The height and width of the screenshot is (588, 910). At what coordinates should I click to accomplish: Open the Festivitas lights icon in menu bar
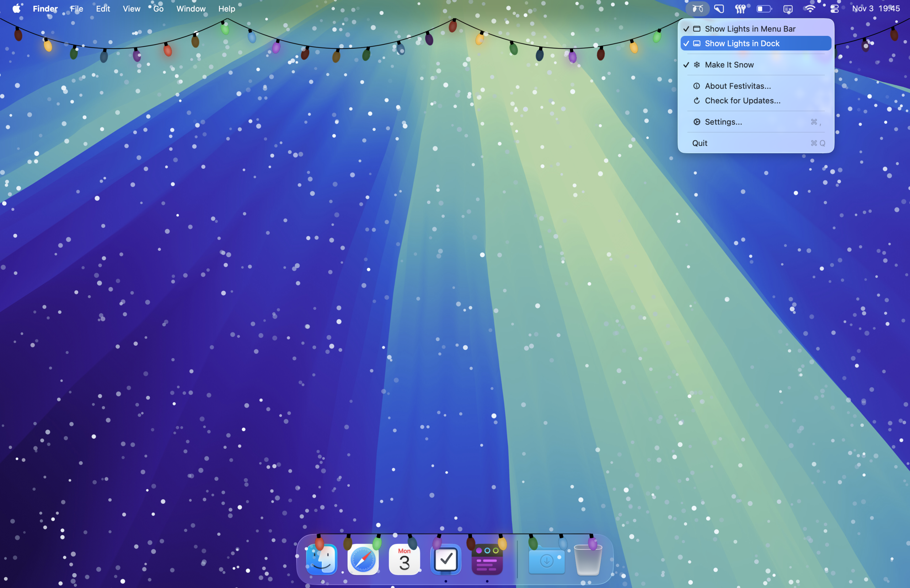coord(697,9)
